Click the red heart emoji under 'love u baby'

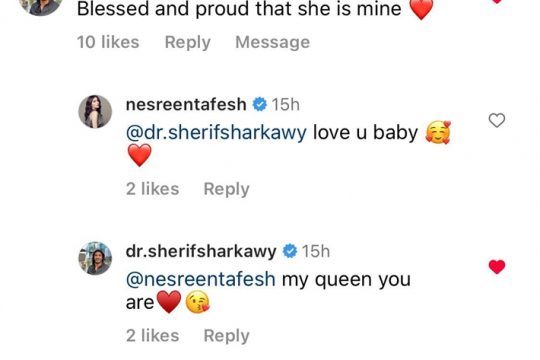tap(139, 155)
